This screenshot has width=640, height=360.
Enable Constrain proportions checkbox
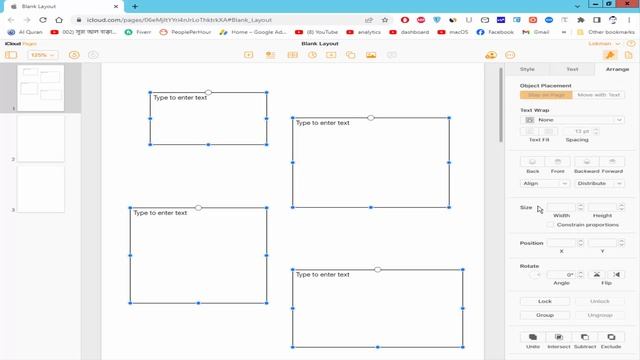(x=550, y=225)
